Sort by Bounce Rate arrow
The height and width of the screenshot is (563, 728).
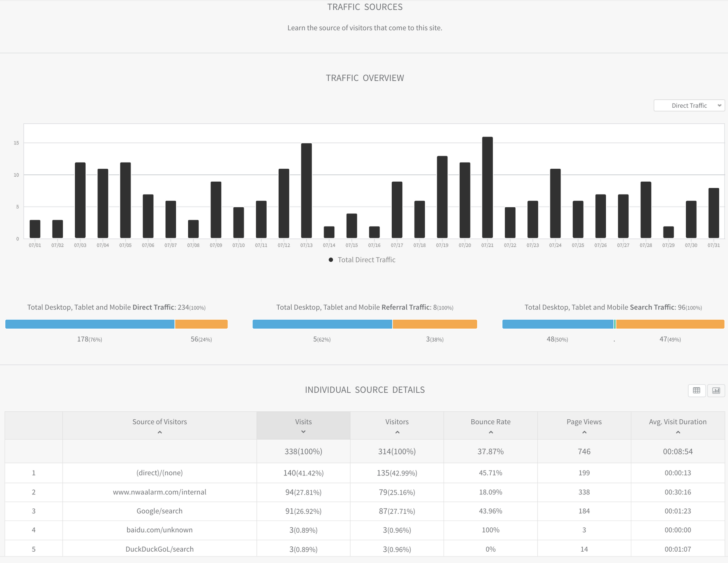point(491,433)
